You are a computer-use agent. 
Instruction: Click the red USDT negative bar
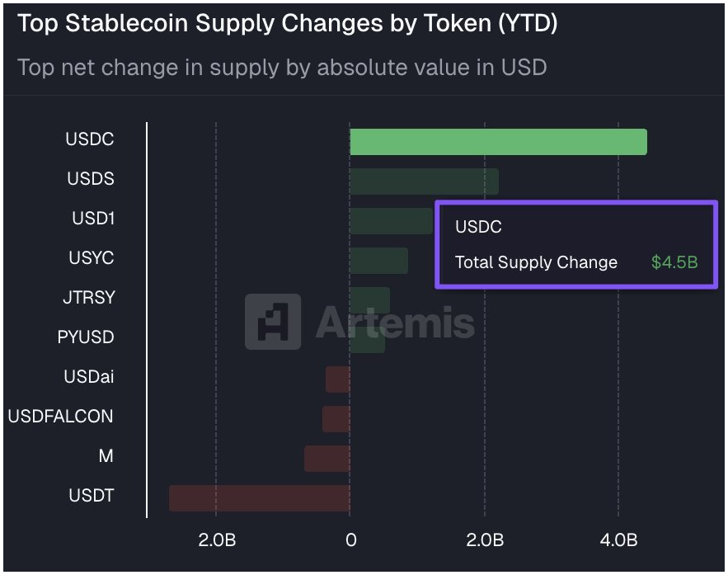click(x=260, y=498)
